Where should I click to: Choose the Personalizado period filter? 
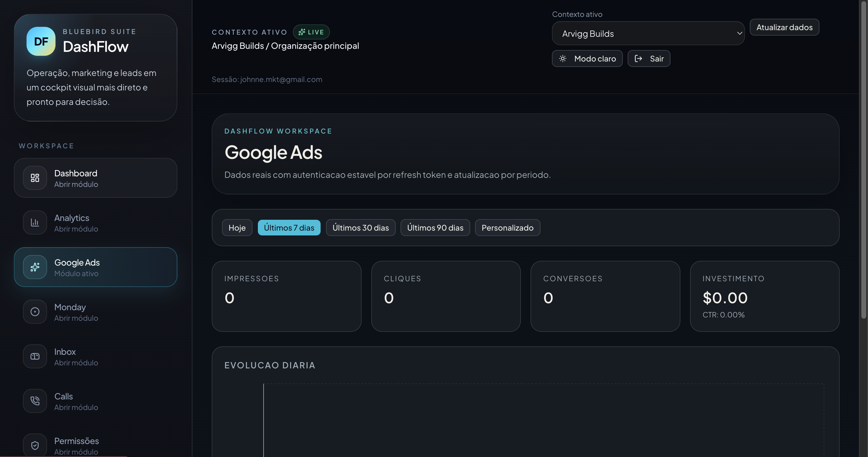pos(508,228)
